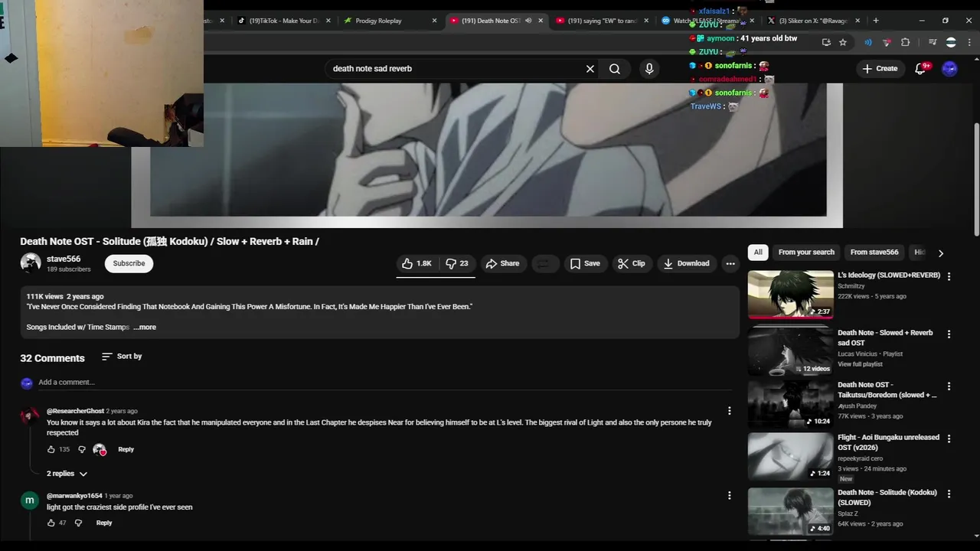Reply to the @marwankyo1654 comment
Screen dimensions: 980x551
coord(104,523)
